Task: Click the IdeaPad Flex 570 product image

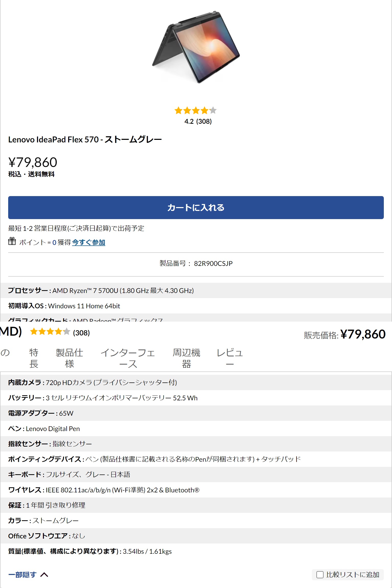Action: 196,47
